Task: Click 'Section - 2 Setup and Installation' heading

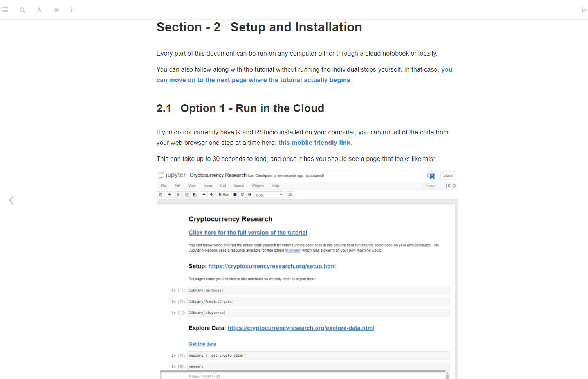Action: [x=259, y=27]
